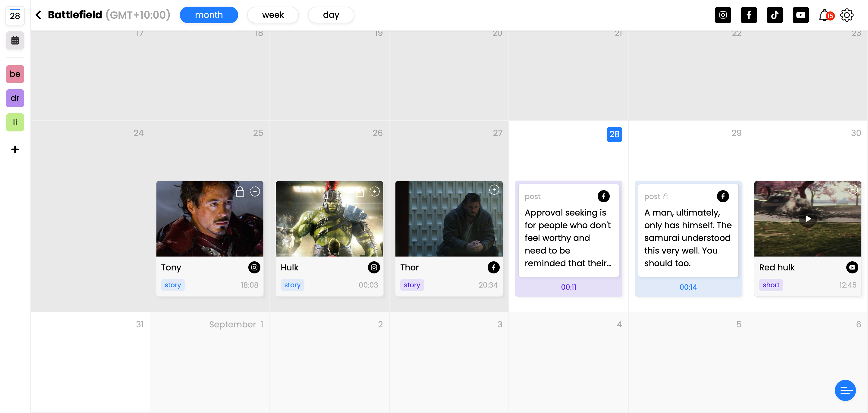Click the duplicate icon on Thor's story thumbnail
868x413 pixels.
pyautogui.click(x=494, y=190)
